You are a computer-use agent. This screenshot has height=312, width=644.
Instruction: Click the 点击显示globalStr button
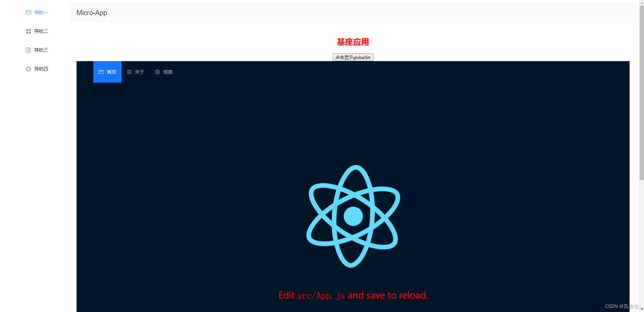click(x=353, y=57)
